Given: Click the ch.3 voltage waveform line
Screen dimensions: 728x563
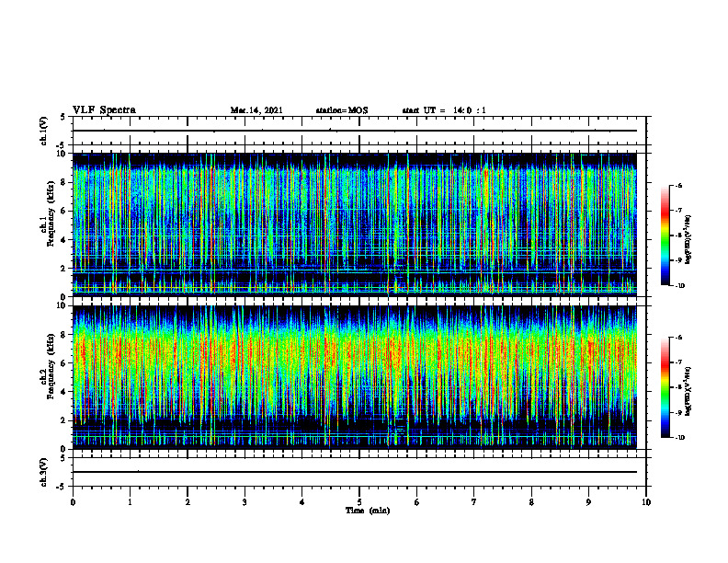Looking at the screenshot, I should [354, 472].
